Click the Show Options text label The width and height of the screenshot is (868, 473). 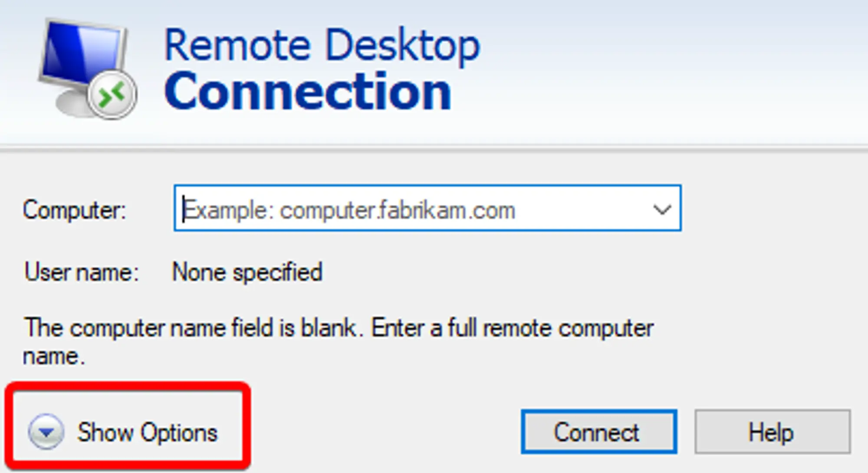tap(148, 431)
